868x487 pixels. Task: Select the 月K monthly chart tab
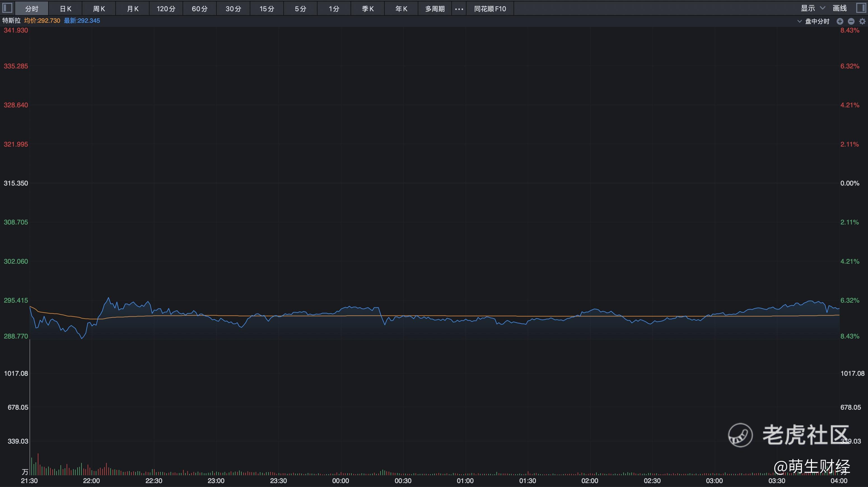click(133, 9)
